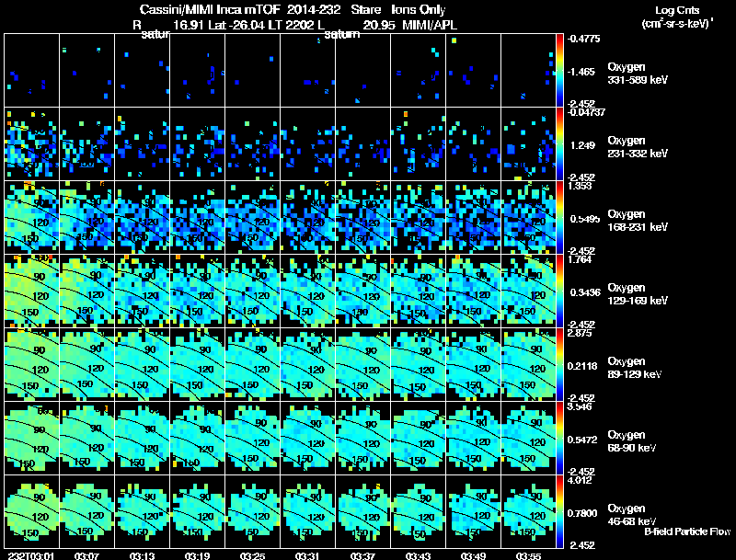Image resolution: width=736 pixels, height=560 pixels.
Task: Click the 03:25 time label on axis
Action: tap(251, 554)
